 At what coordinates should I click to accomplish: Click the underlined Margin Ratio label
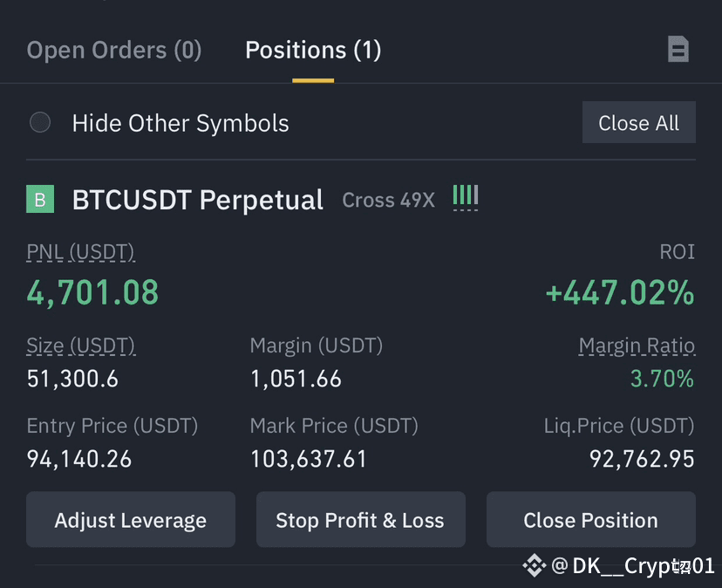(x=637, y=345)
